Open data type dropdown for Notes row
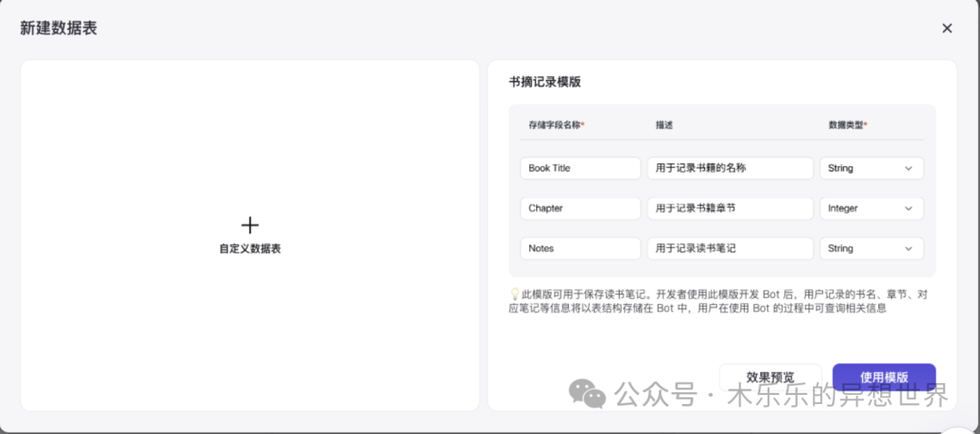The width and height of the screenshot is (980, 434). tap(872, 248)
